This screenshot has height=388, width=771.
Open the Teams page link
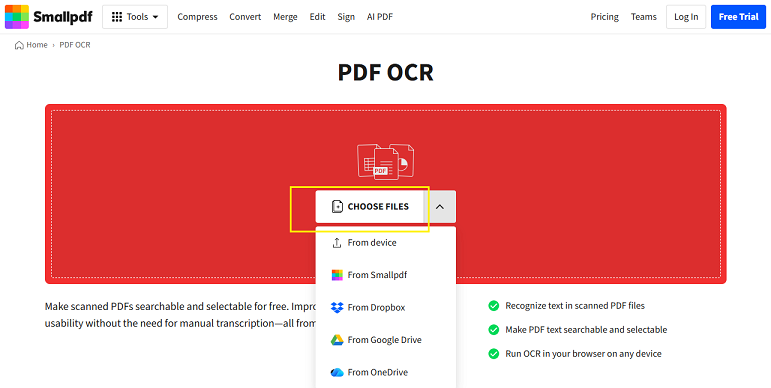pyautogui.click(x=644, y=17)
